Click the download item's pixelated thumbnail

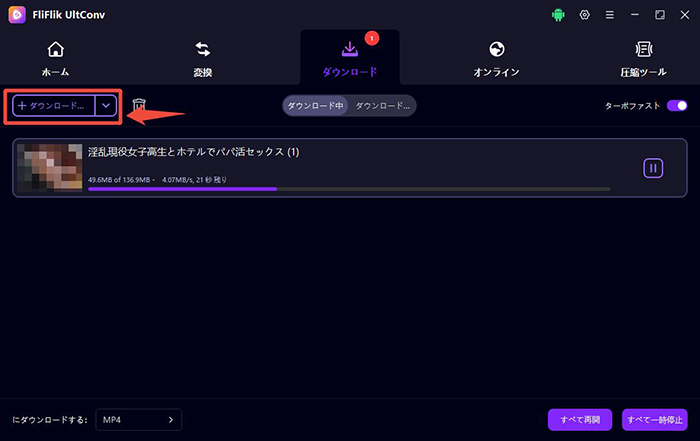click(x=50, y=167)
